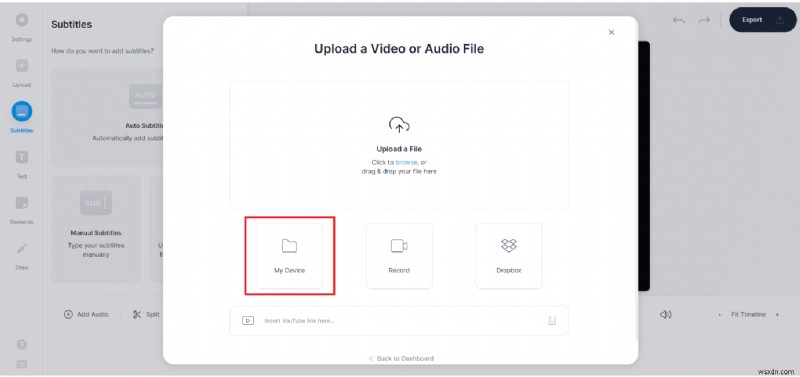Open the Elements sidebar section

coord(21,209)
